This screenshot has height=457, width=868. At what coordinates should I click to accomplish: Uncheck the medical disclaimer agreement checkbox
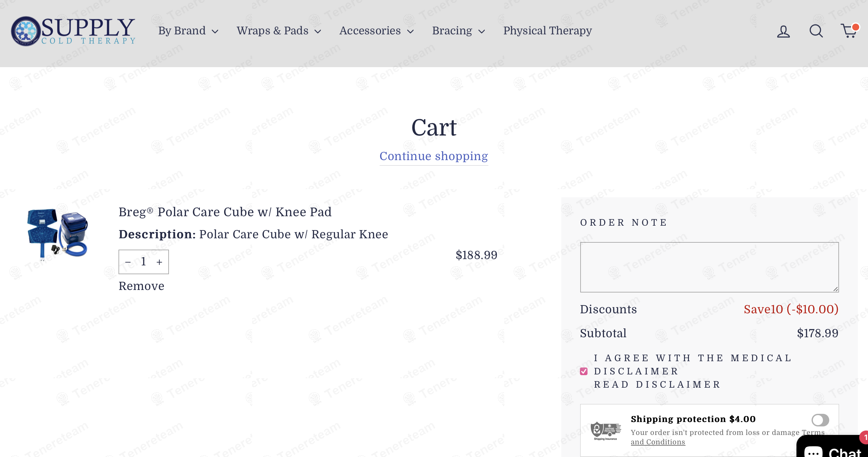point(584,371)
